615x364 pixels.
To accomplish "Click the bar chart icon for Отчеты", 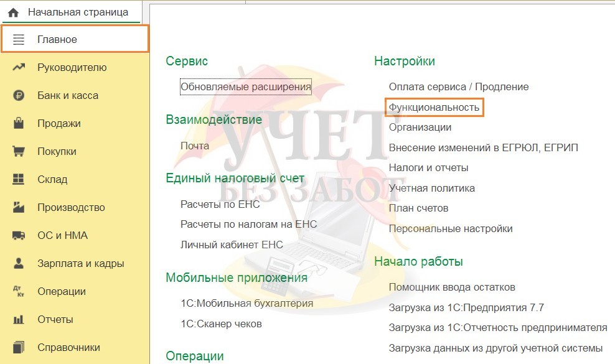I will click(x=19, y=319).
